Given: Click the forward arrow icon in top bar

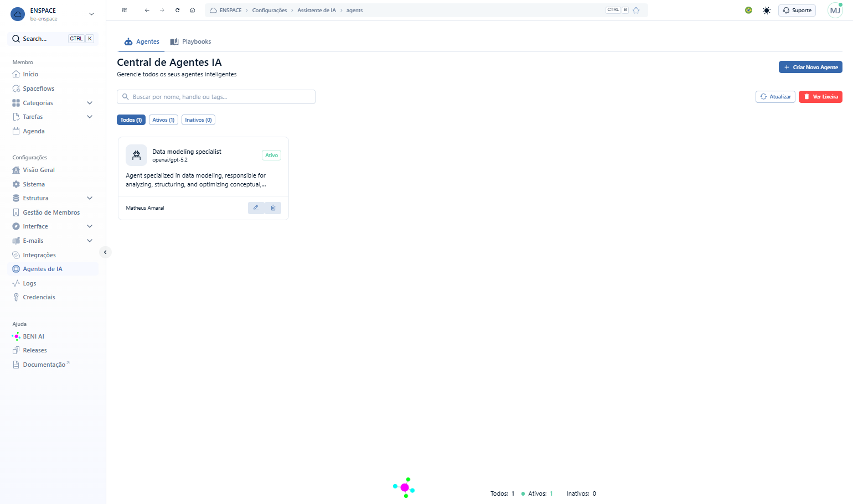Looking at the screenshot, I should (x=162, y=11).
